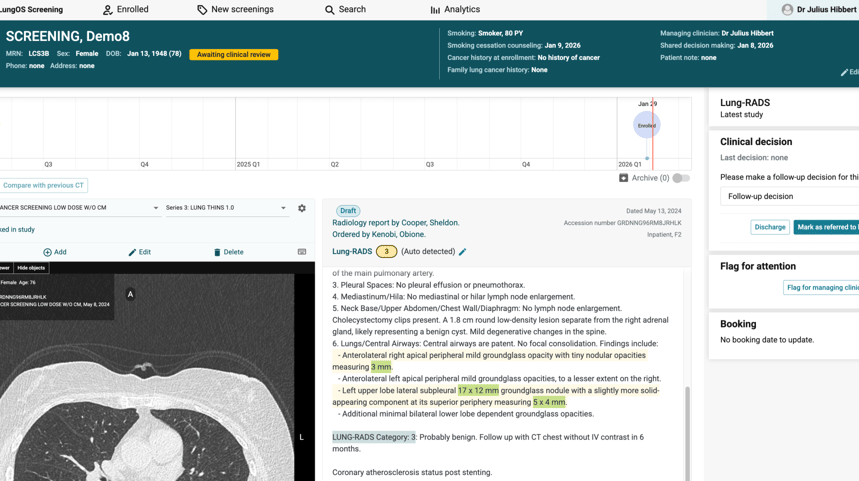Click the Enrolled timeline bubble
859x481 pixels.
pos(646,125)
